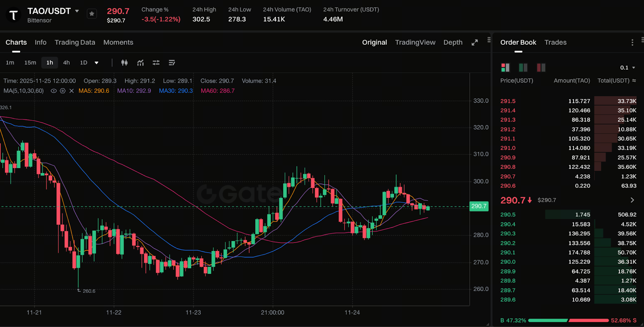This screenshot has width=644, height=327.
Task: Select the Order Book tab
Action: click(x=518, y=42)
